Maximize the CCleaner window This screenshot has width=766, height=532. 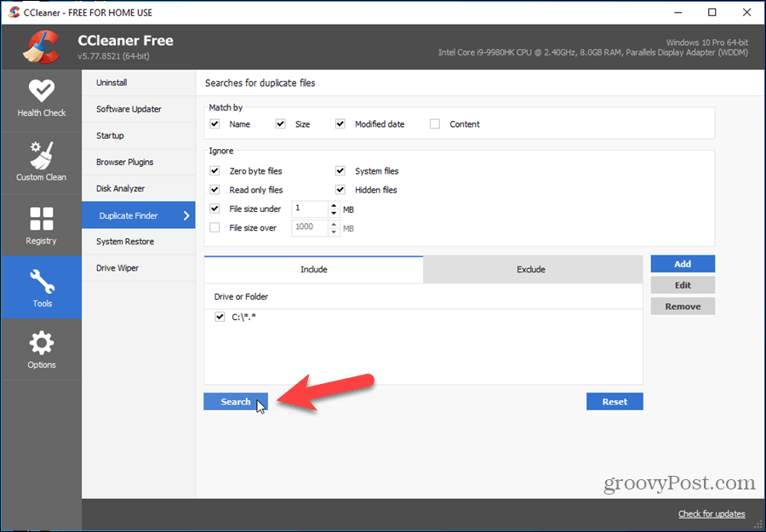pyautogui.click(x=712, y=12)
